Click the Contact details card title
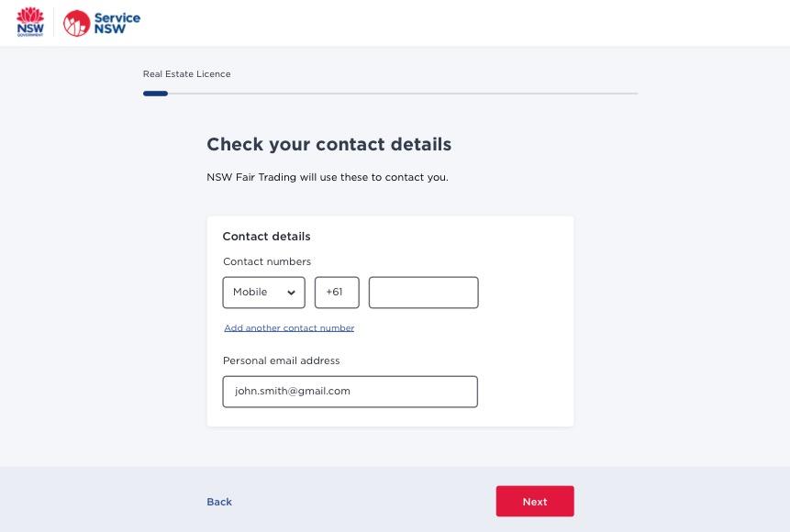 266,237
